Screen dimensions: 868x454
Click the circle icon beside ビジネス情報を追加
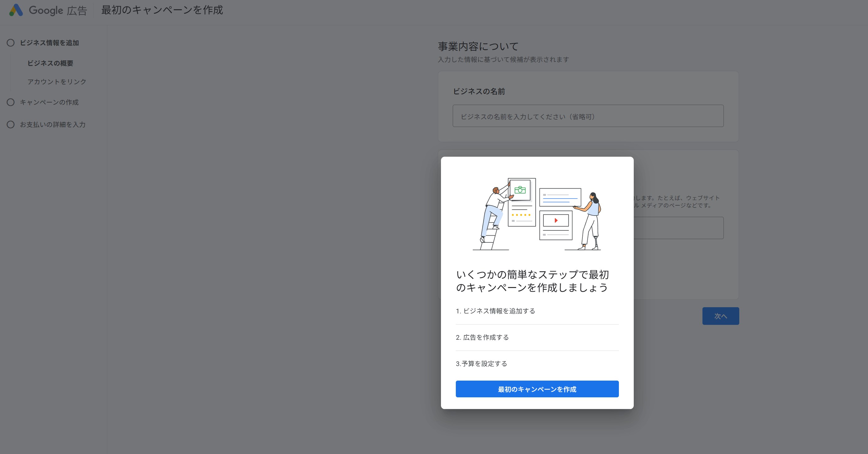(11, 43)
